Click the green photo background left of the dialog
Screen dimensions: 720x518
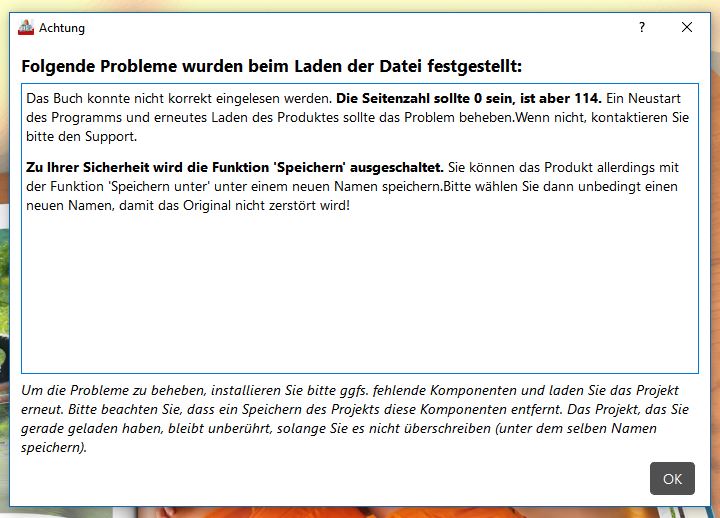click(4, 285)
